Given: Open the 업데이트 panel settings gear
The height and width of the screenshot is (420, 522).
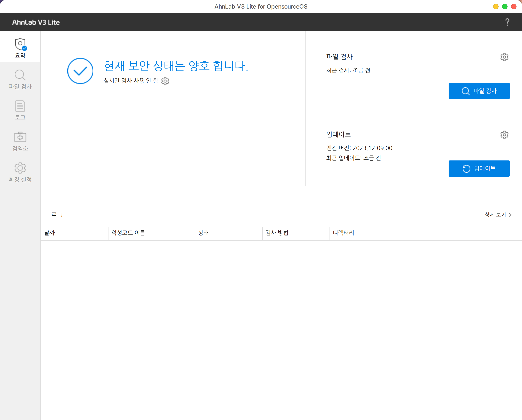Looking at the screenshot, I should [x=504, y=135].
